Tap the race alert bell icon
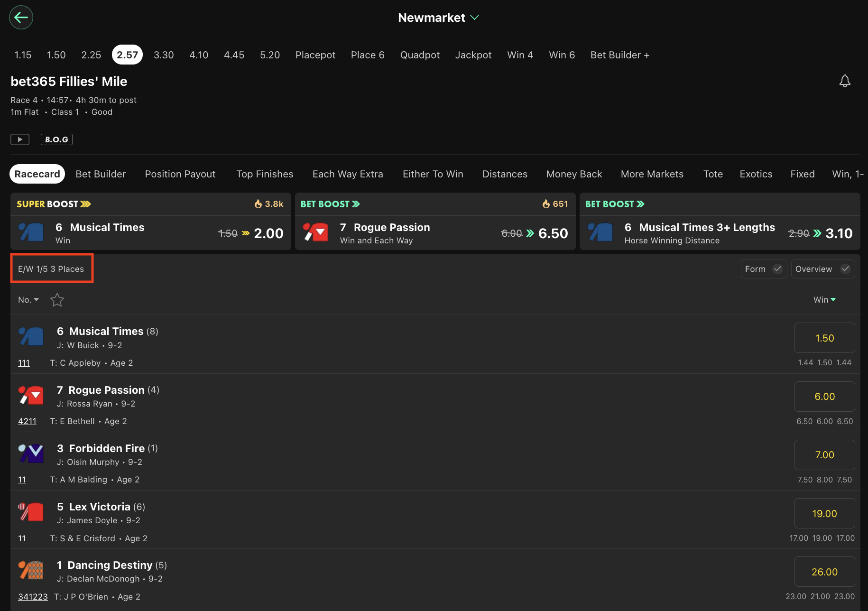This screenshot has height=611, width=868. (x=845, y=81)
